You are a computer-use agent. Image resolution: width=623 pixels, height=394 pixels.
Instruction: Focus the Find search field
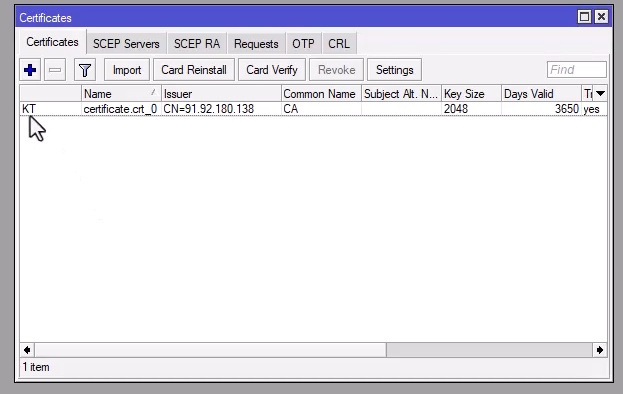[x=577, y=70]
